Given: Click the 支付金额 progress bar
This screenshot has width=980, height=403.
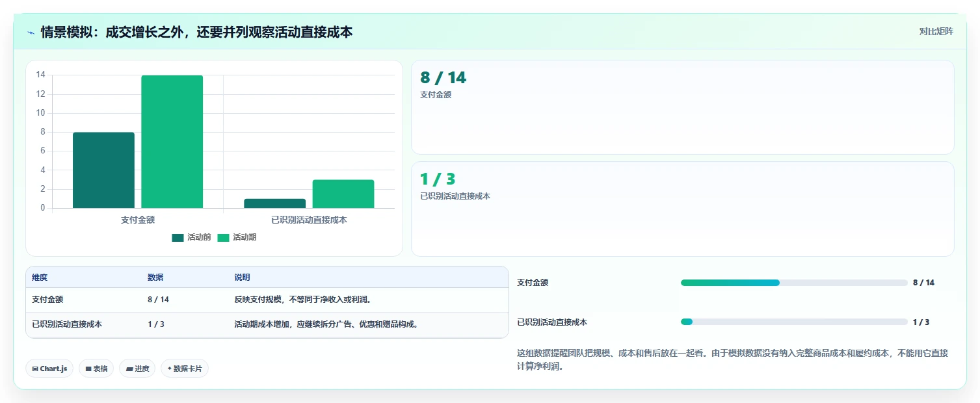Looking at the screenshot, I should pyautogui.click(x=794, y=283).
